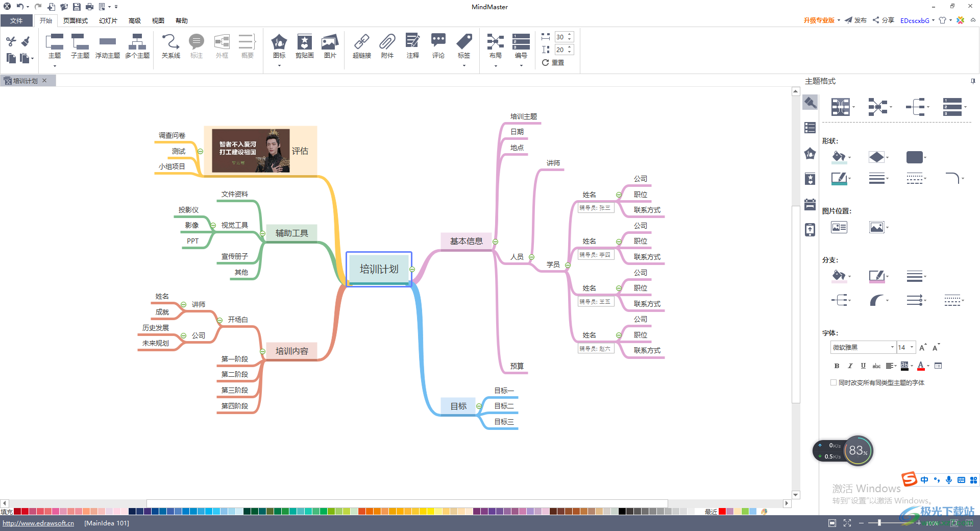Insert a subtopic (子主题)
The image size is (980, 531).
[80, 47]
